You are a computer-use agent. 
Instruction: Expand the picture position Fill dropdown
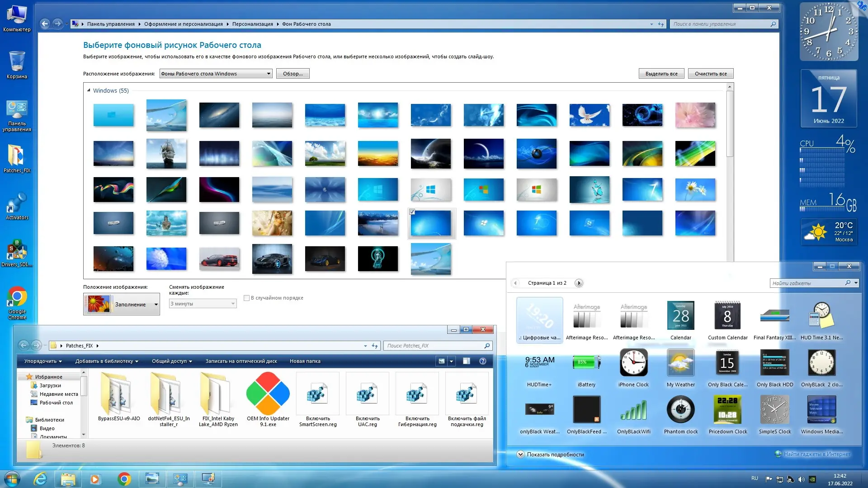pos(156,305)
